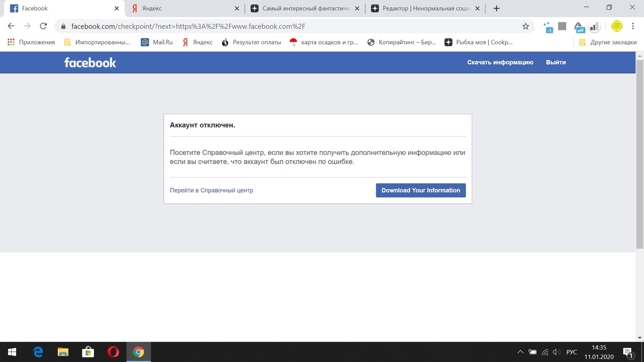
Task: Open the Яндекс bookmark in the bookmarks bar
Action: point(197,42)
